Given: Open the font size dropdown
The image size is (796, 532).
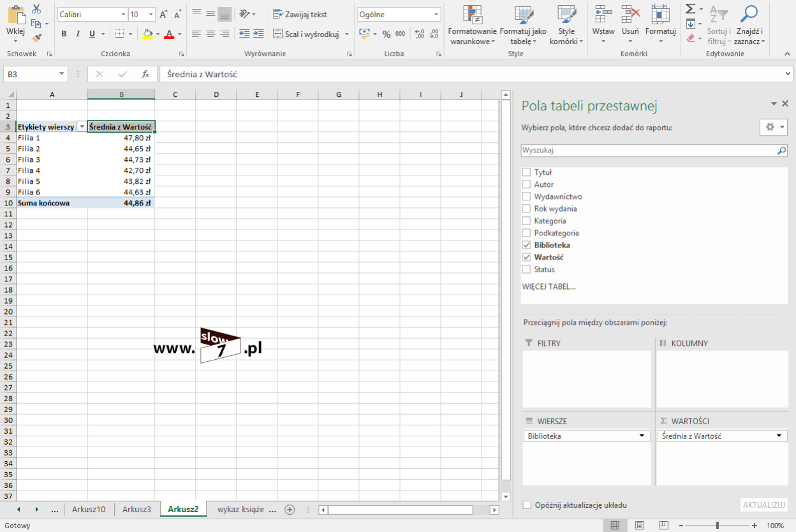Looking at the screenshot, I should 151,14.
